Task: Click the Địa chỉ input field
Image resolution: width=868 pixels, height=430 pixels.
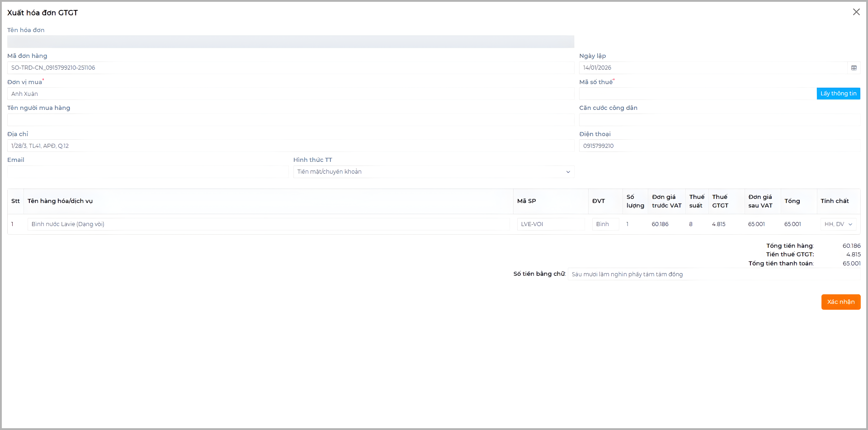Action: 290,146
